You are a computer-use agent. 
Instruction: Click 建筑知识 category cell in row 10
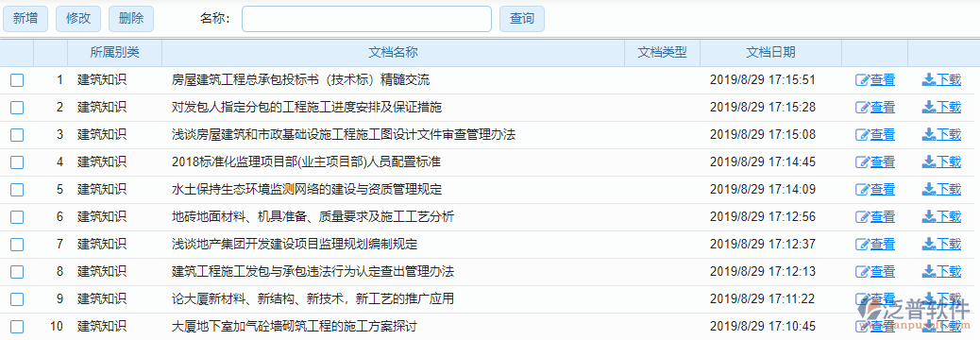[x=102, y=326]
